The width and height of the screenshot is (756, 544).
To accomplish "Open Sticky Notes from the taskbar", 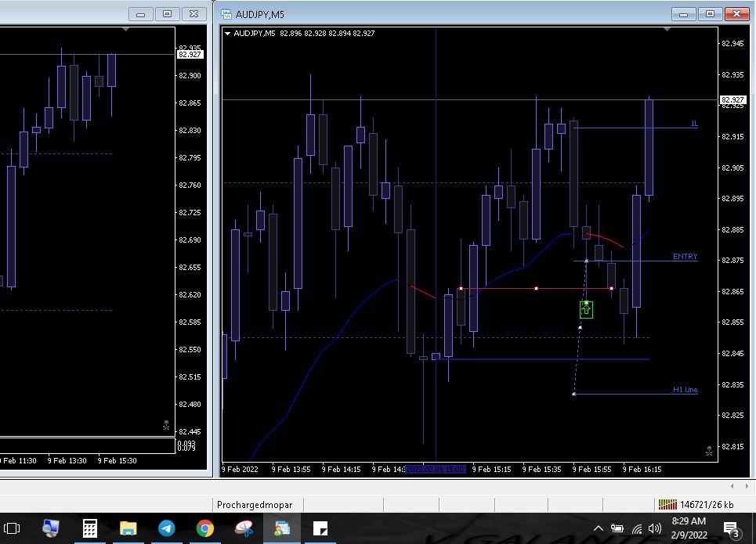I will (x=320, y=528).
